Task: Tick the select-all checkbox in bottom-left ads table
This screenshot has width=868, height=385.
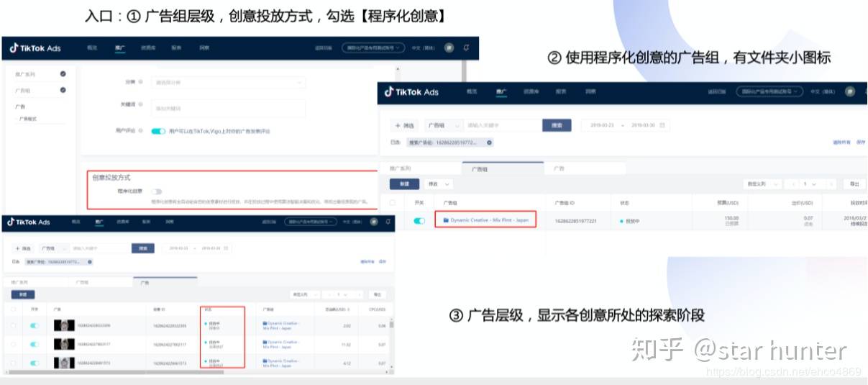Action: (x=13, y=309)
